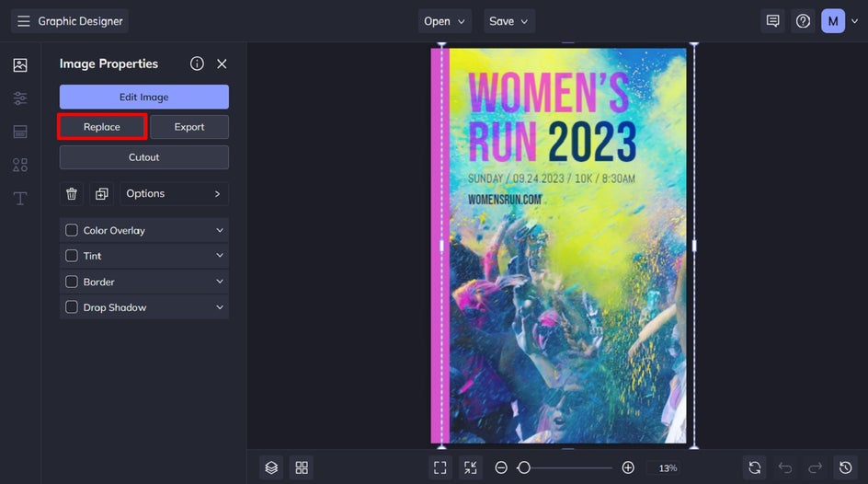This screenshot has height=484, width=868.
Task: Delete image using the trash icon
Action: [72, 194]
